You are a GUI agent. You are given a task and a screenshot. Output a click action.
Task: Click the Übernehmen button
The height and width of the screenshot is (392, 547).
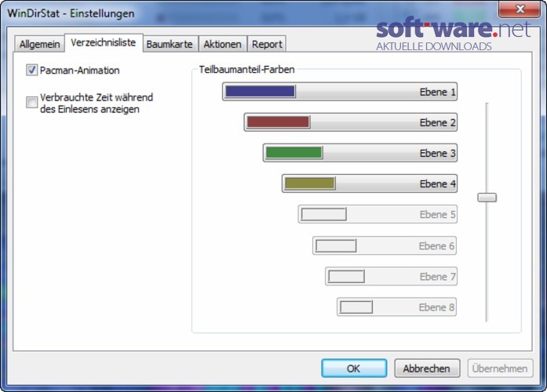tap(500, 368)
